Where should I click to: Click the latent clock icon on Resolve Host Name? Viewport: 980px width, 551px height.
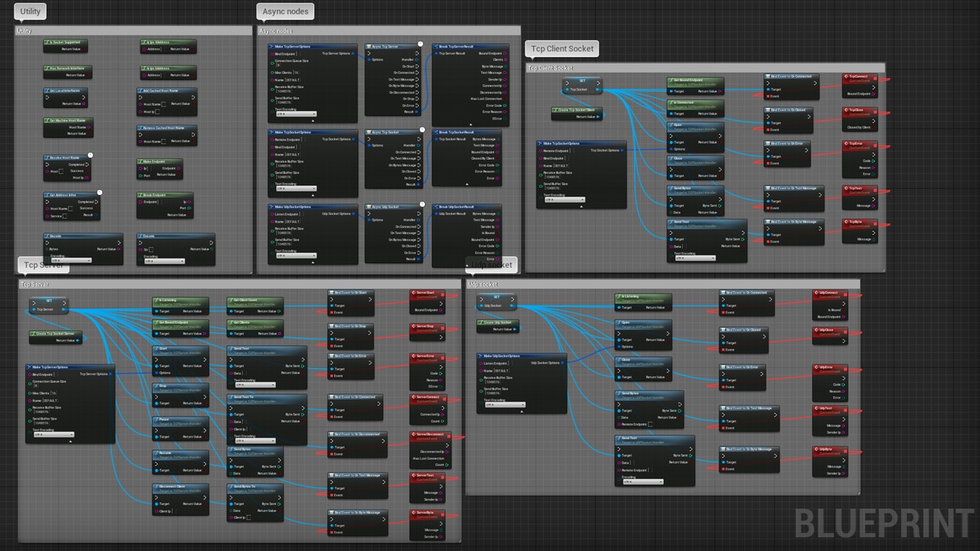90,155
